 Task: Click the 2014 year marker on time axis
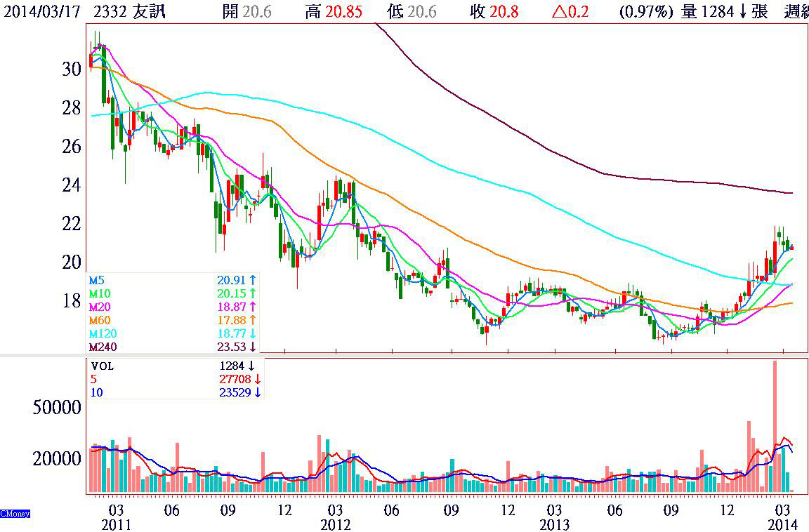(782, 524)
